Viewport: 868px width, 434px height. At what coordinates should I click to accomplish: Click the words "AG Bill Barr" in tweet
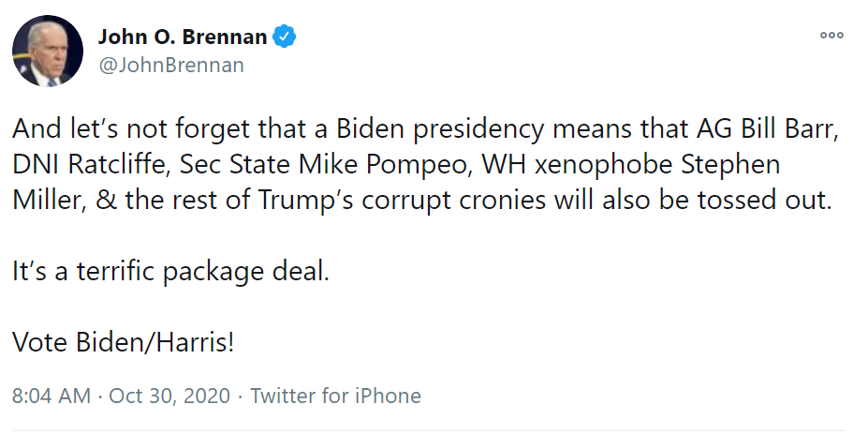[767, 129]
